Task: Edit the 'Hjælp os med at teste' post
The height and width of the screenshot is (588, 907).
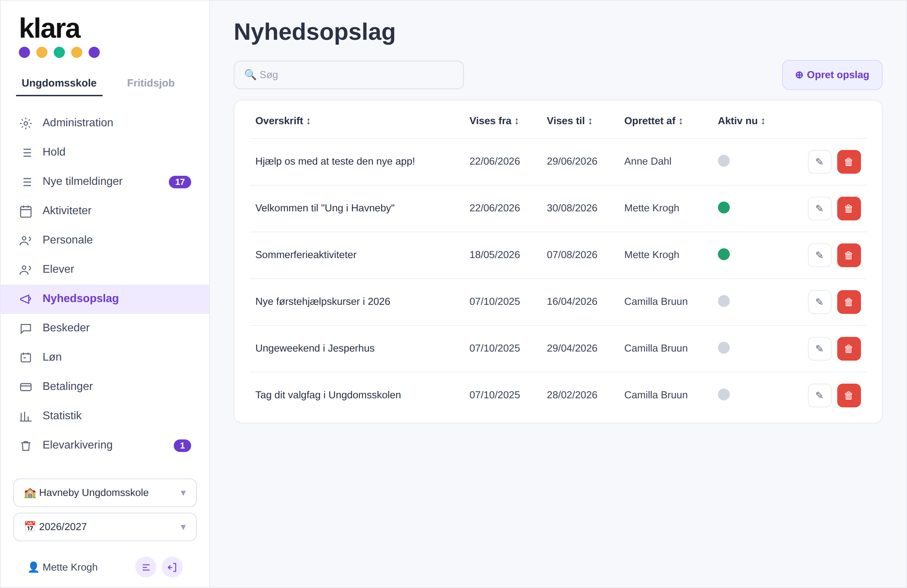Action: point(819,161)
